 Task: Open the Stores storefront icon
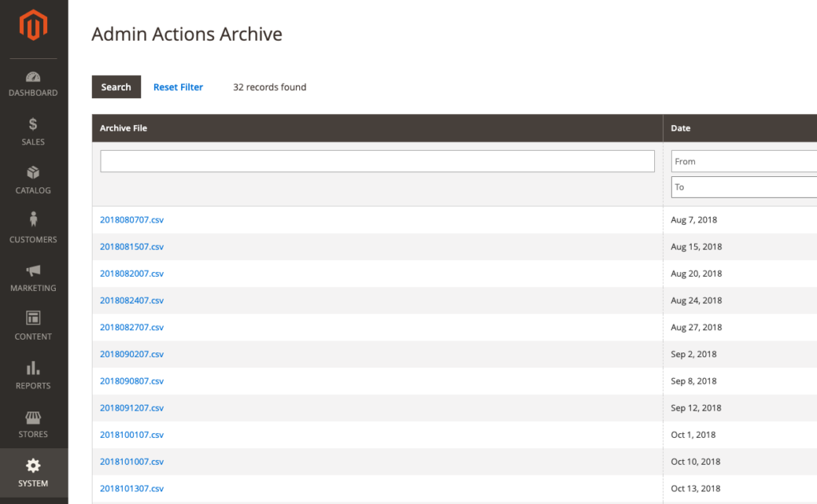(34, 418)
